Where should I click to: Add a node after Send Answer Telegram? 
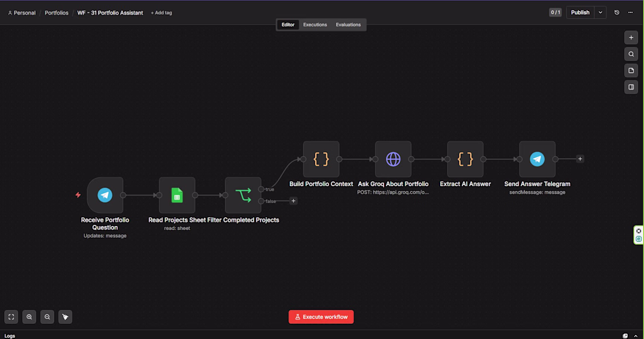580,159
